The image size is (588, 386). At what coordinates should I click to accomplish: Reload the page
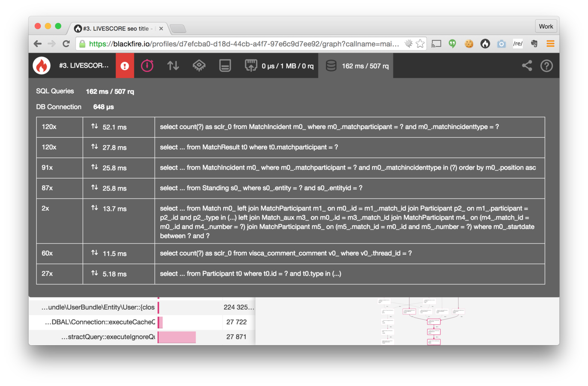[x=66, y=44]
